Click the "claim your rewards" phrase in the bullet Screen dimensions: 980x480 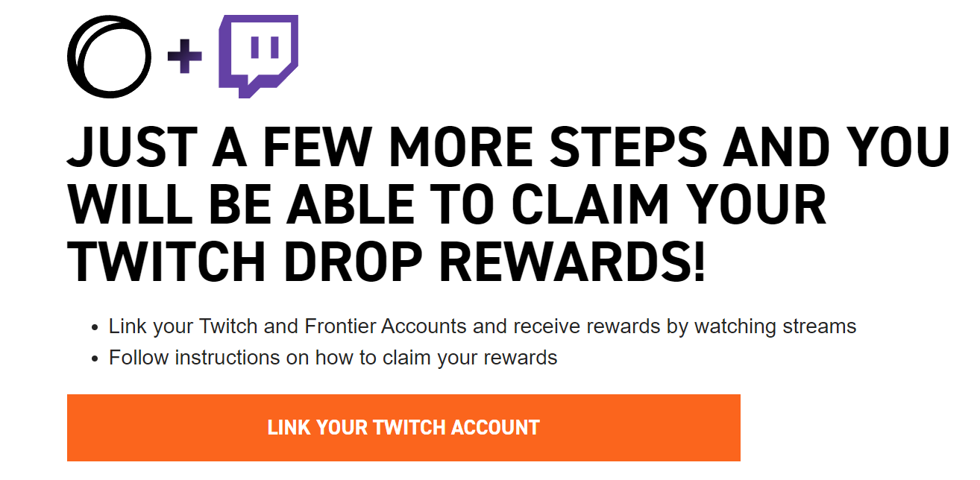coord(469,358)
